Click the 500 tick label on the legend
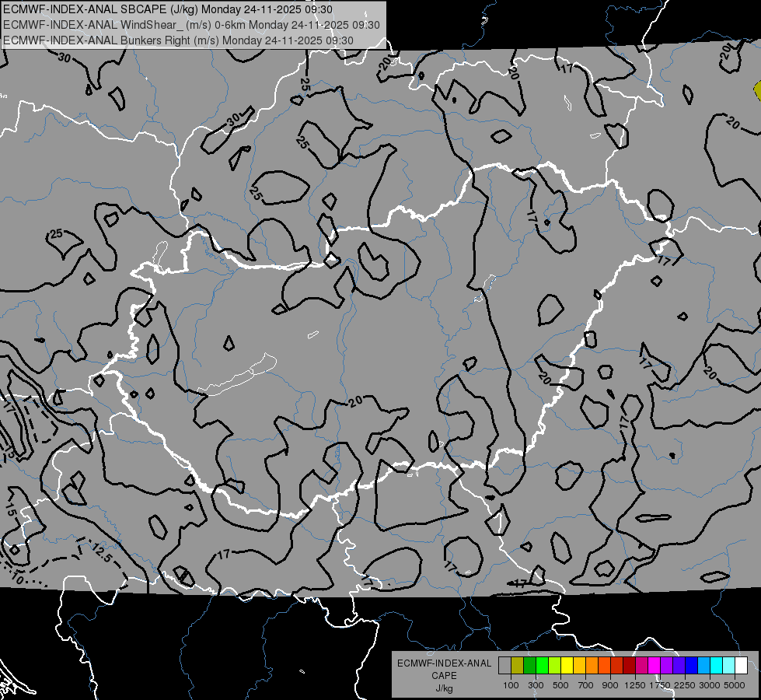This screenshot has height=700, width=761. click(x=560, y=685)
